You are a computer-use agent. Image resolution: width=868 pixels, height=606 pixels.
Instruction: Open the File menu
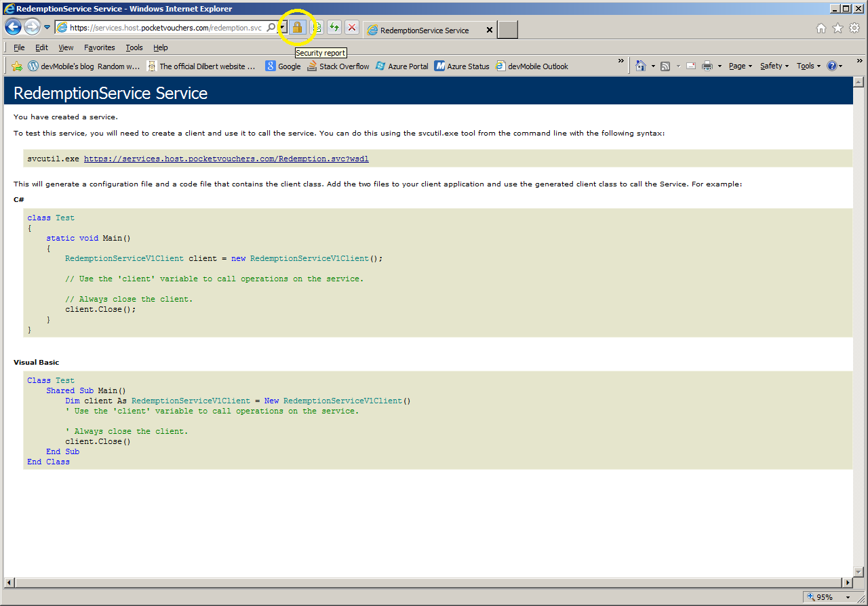[19, 47]
